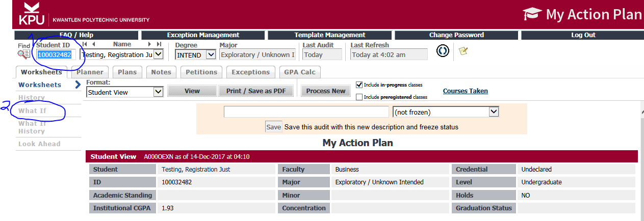Click the KPU logo
644x221 pixels.
click(32, 14)
